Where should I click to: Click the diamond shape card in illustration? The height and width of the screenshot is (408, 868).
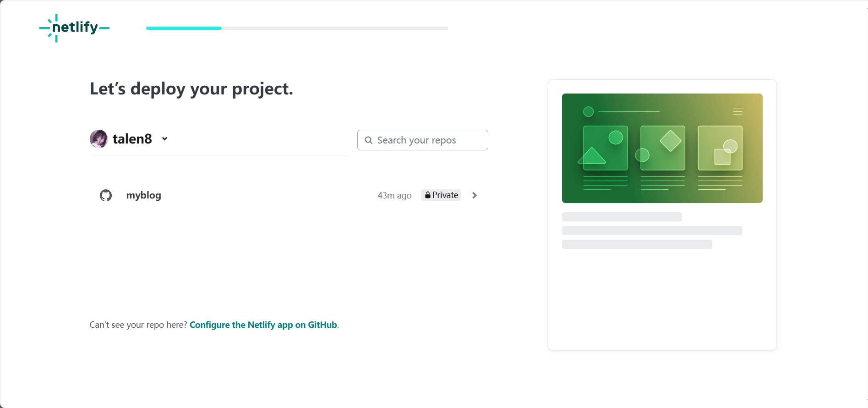click(x=663, y=148)
